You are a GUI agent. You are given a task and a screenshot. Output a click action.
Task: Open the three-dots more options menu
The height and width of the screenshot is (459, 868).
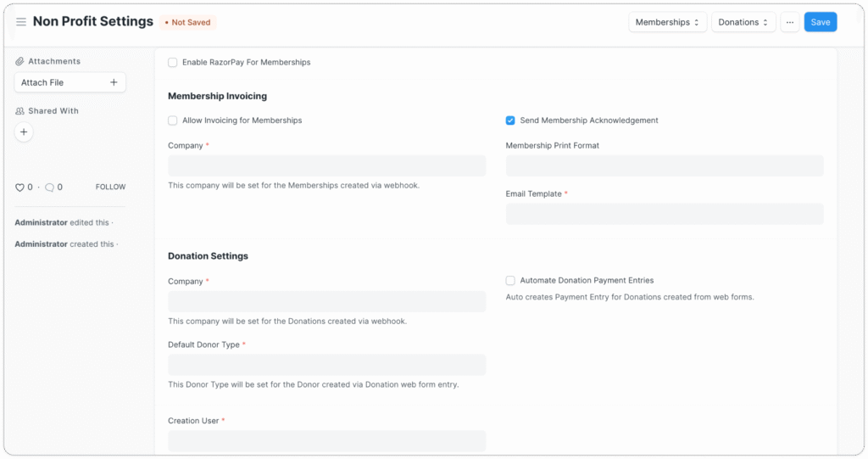coord(789,22)
